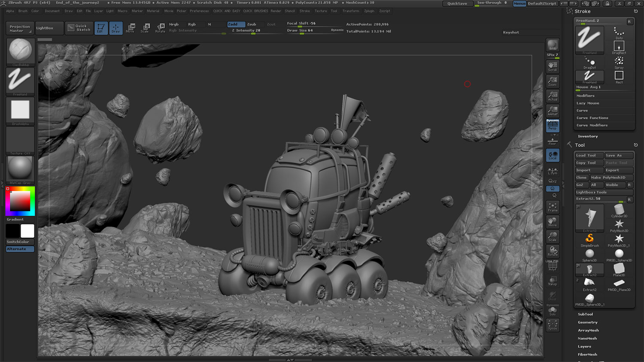
Task: Open the Curve Modifiers section
Action: pyautogui.click(x=592, y=125)
